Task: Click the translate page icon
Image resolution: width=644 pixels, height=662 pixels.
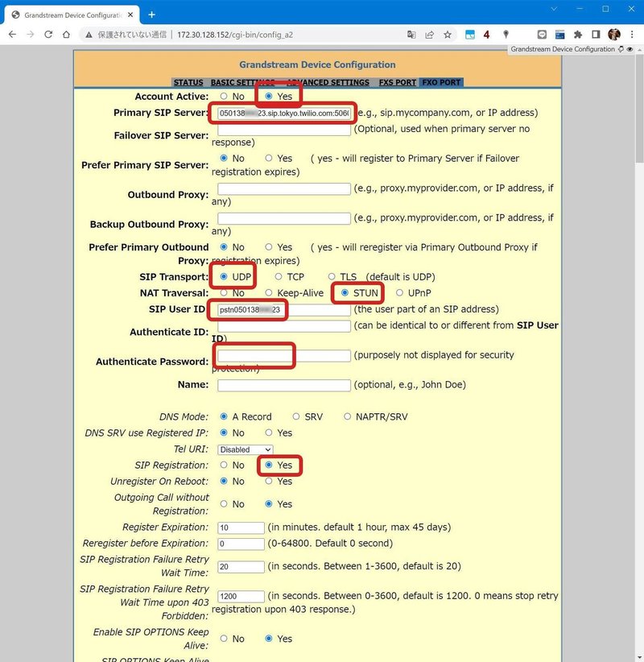Action: (x=411, y=35)
